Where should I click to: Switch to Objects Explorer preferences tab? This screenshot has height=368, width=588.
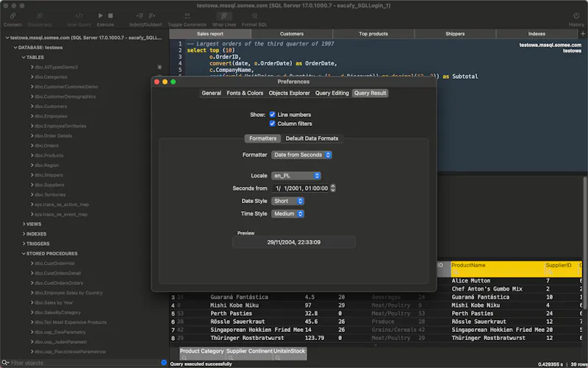pyautogui.click(x=289, y=93)
